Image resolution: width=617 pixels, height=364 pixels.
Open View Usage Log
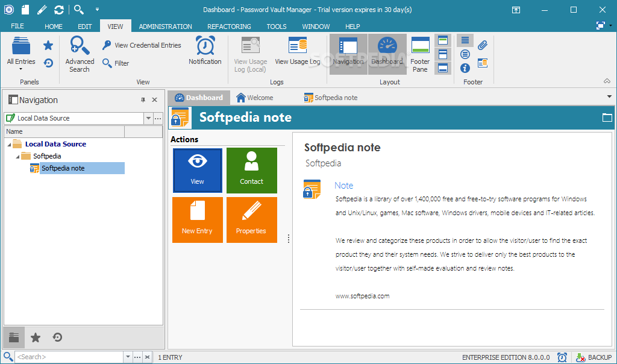click(x=298, y=51)
